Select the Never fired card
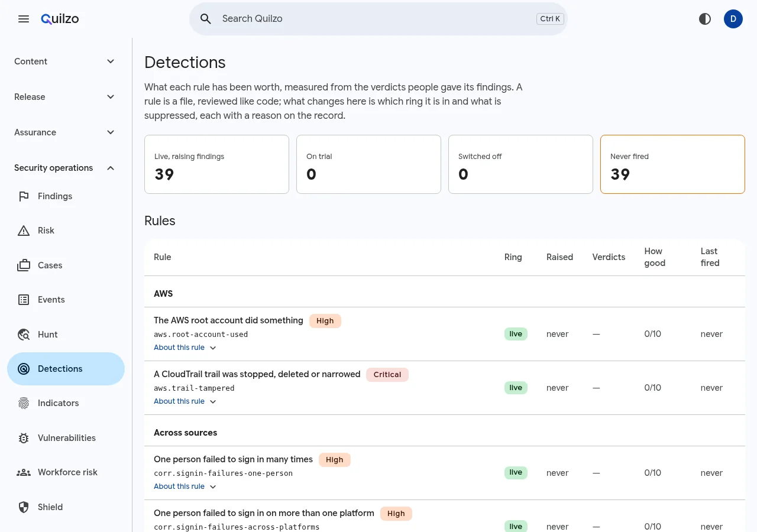Screen dimensions: 757x532 click(x=672, y=164)
